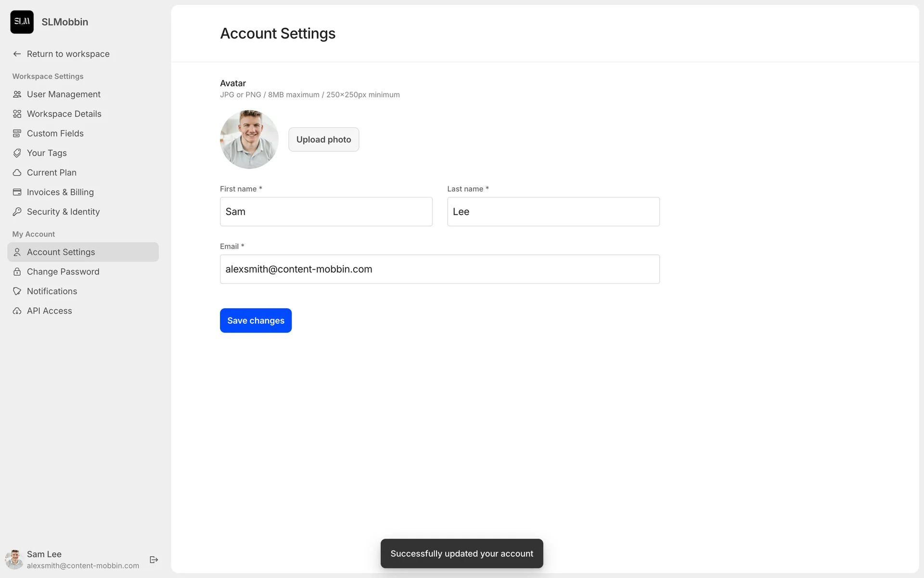
Task: Open Notifications settings
Action: pos(52,291)
